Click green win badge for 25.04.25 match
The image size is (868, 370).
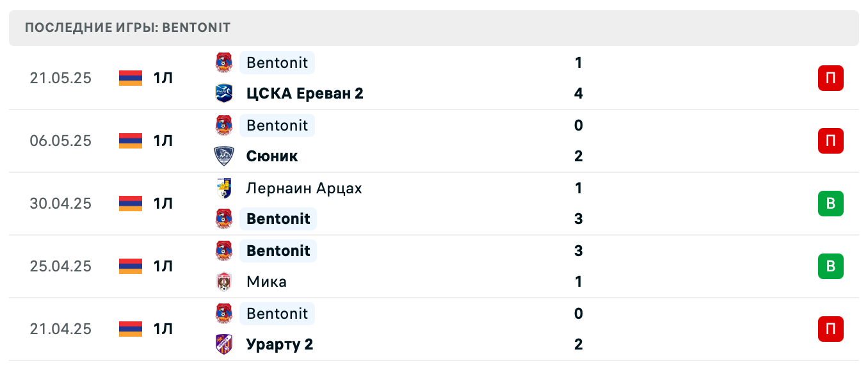(830, 266)
